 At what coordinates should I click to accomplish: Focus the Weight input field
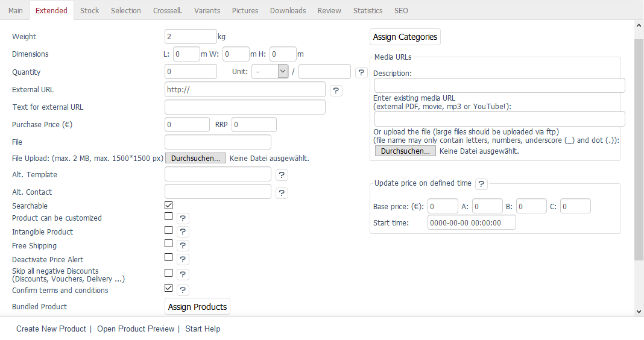191,37
